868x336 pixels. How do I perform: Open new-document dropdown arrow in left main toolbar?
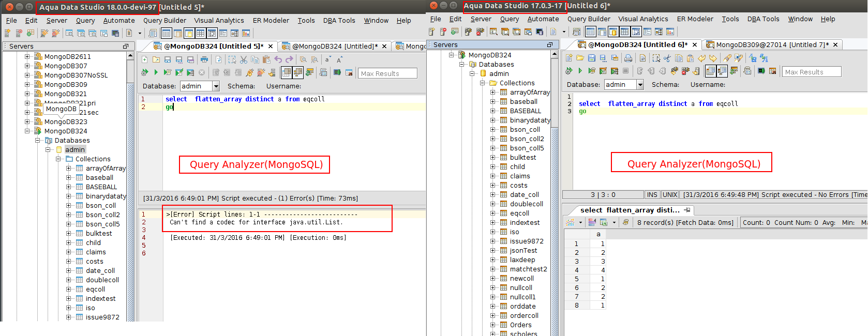[140, 33]
